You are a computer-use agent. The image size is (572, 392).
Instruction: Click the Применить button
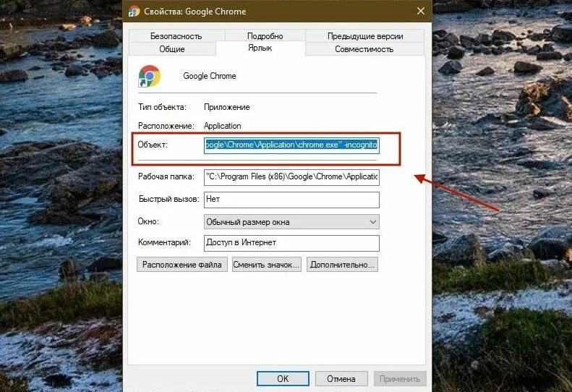click(400, 379)
